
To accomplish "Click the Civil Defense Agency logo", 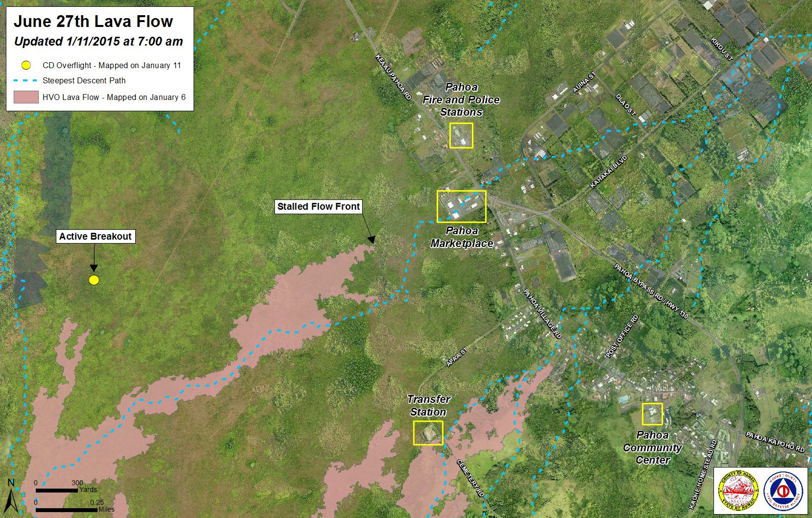I will (783, 492).
